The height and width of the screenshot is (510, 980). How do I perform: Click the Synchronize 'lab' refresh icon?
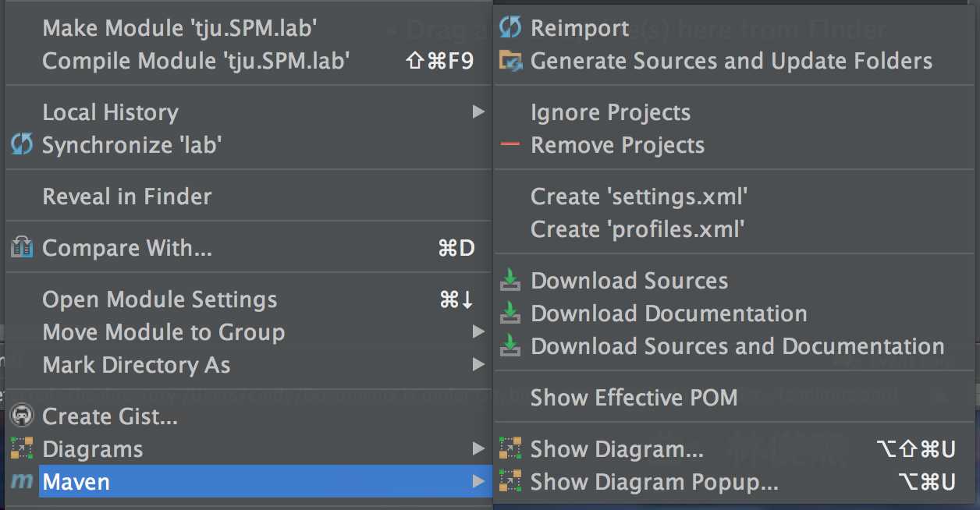22,145
